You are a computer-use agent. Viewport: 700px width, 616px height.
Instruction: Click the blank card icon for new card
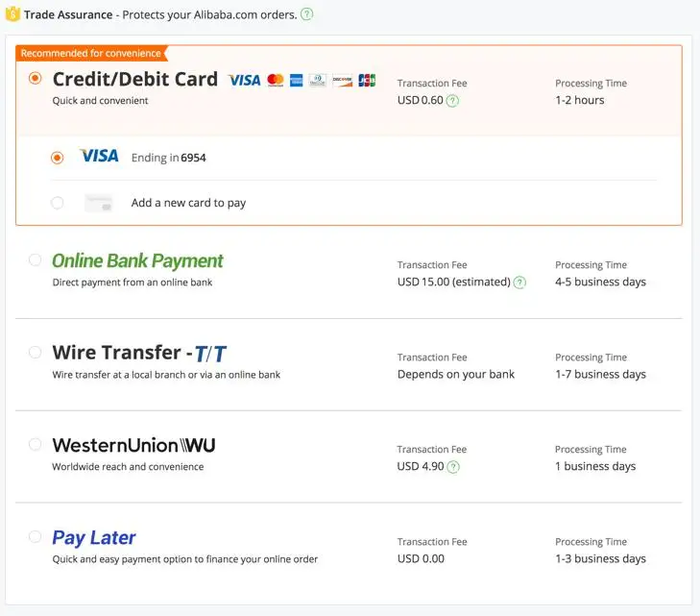point(99,203)
